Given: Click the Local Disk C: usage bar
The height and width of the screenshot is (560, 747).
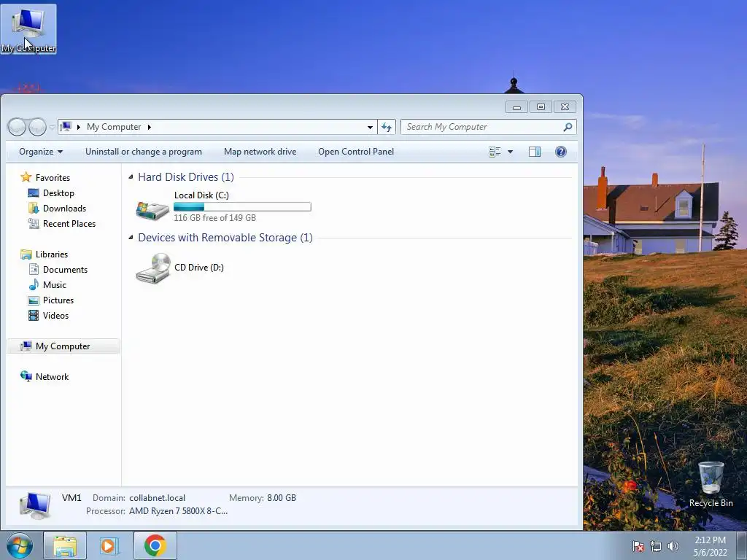Looking at the screenshot, I should point(242,206).
